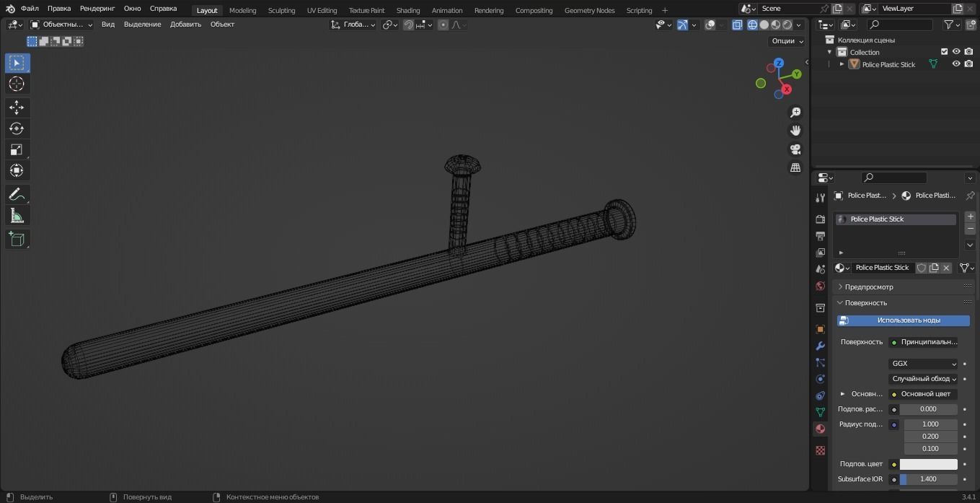This screenshot has height=503, width=980.
Task: Select the Move tool in the toolbar
Action: click(16, 107)
